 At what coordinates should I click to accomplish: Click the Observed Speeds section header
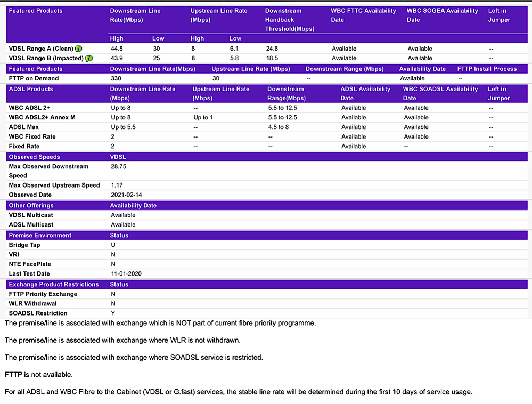pyautogui.click(x=35, y=157)
